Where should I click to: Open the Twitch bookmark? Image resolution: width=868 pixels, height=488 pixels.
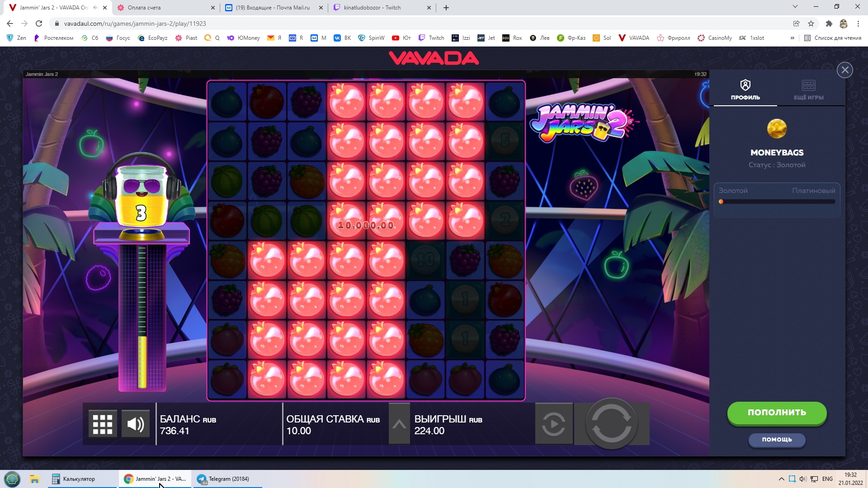[x=431, y=38]
